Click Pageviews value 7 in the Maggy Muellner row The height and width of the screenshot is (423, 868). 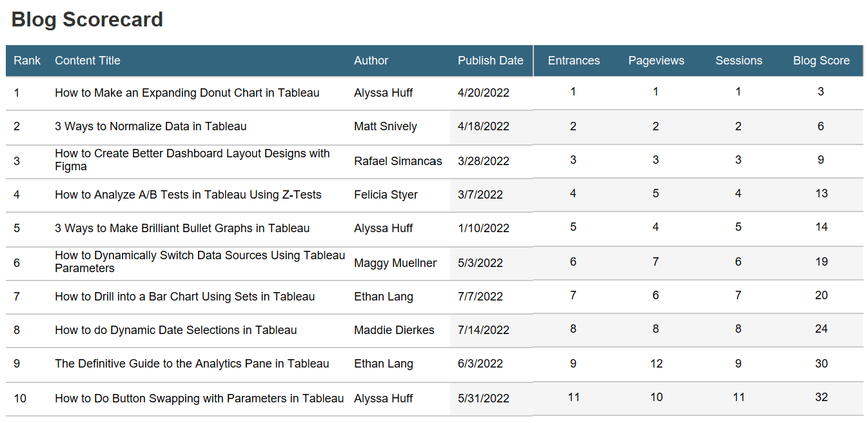click(x=656, y=262)
